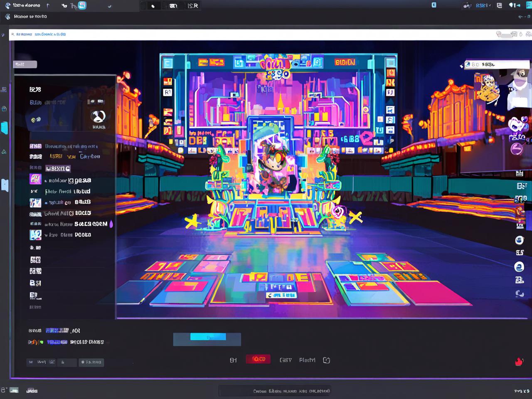The height and width of the screenshot is (399, 532).
Task: Click the overlay search field at the upper right
Action: coord(497,64)
